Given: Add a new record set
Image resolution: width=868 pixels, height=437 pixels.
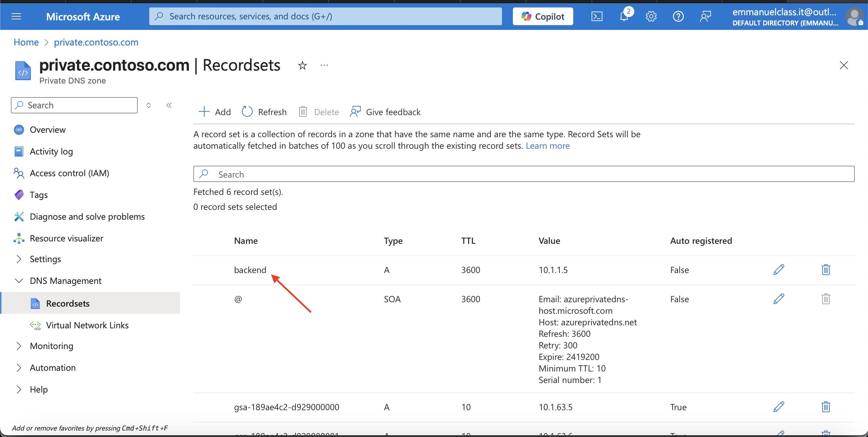Looking at the screenshot, I should coord(215,112).
